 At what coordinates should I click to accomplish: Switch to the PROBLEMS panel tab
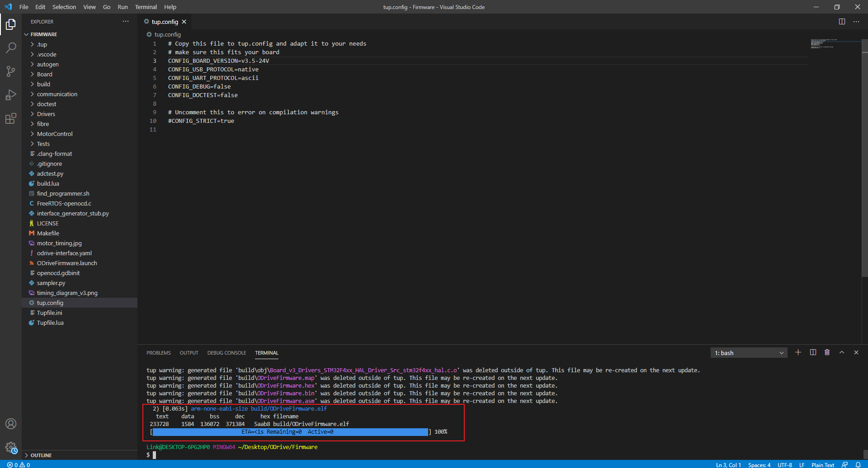coord(159,353)
